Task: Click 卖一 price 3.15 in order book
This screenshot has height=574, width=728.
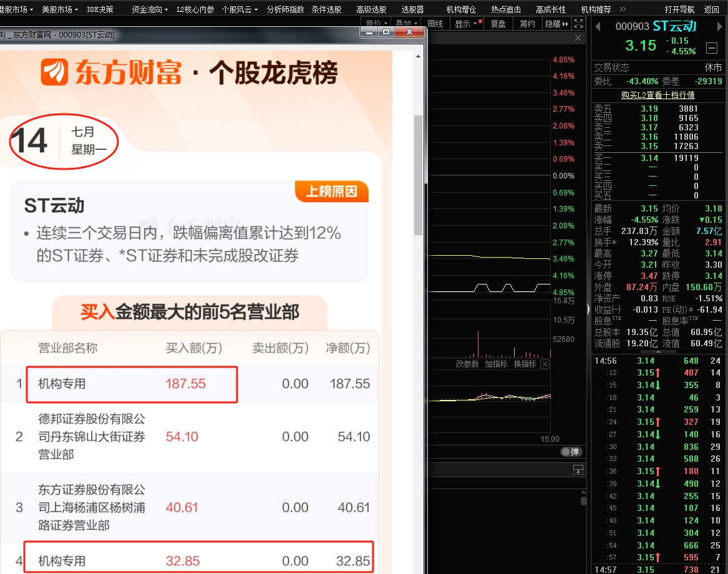Action: 649,146
